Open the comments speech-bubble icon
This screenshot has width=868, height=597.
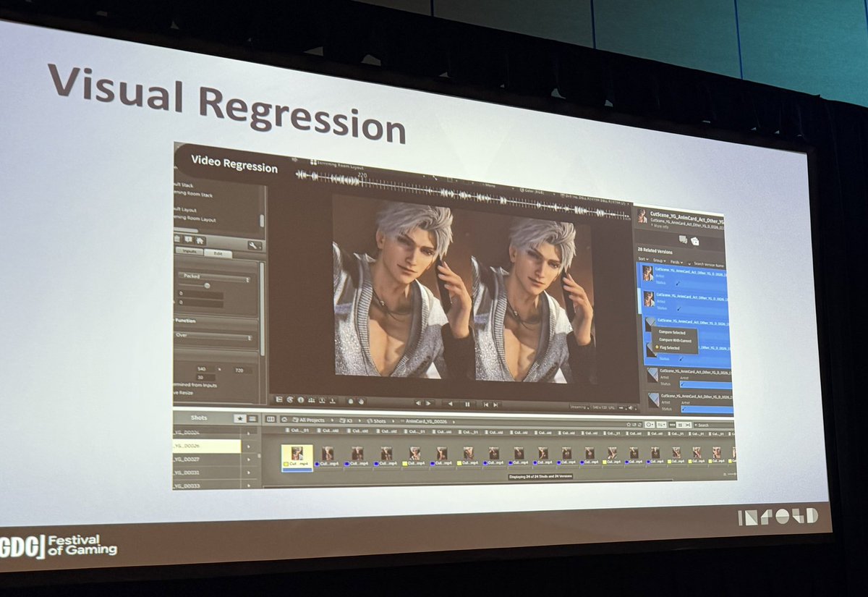683,240
